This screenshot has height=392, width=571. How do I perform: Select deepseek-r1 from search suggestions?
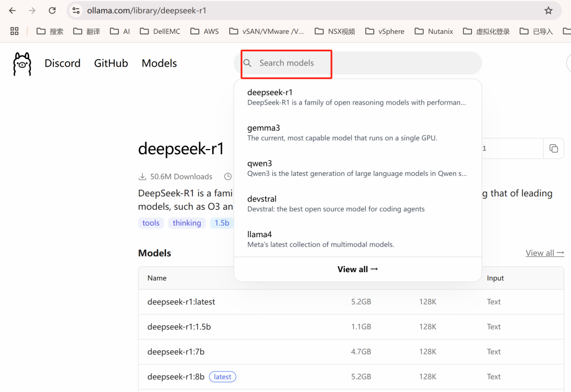(x=357, y=97)
